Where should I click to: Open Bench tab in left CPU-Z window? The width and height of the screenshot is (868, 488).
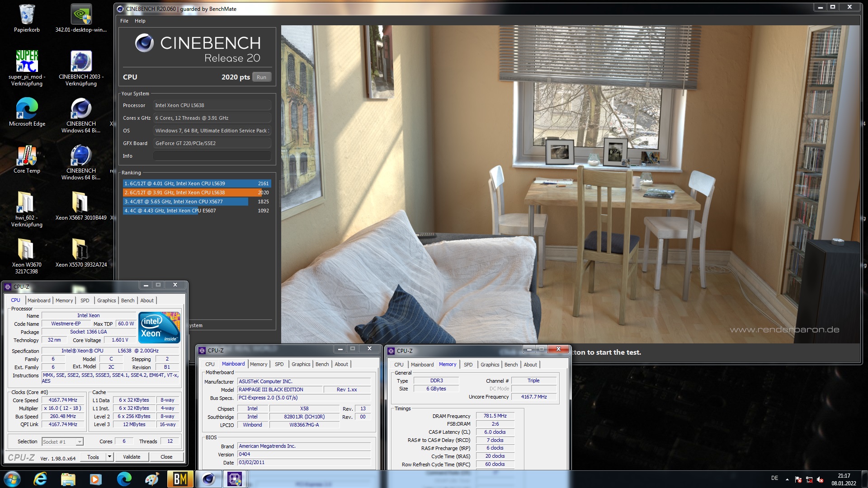coord(128,300)
